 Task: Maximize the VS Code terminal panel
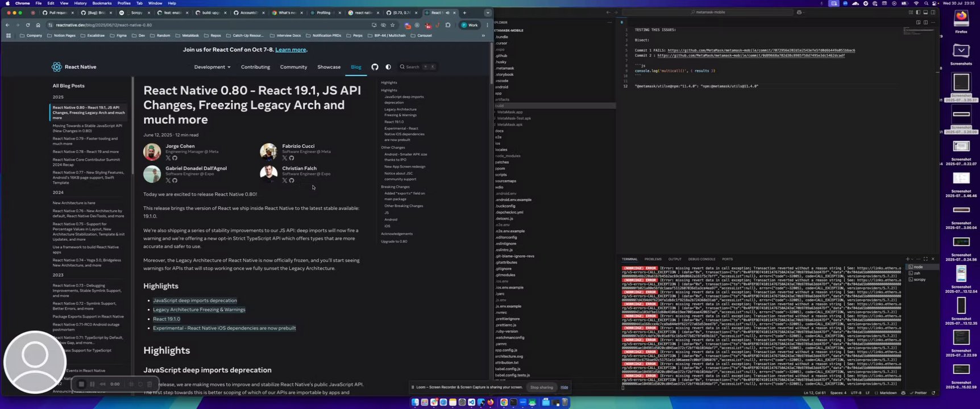[x=925, y=259]
